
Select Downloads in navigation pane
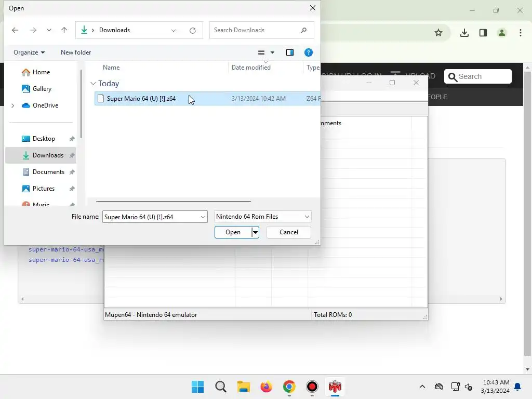click(41, 155)
